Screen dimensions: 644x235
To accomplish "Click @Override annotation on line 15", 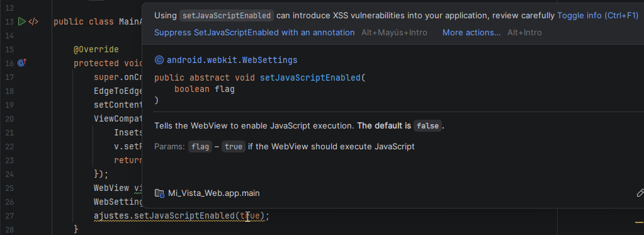I will (96, 50).
